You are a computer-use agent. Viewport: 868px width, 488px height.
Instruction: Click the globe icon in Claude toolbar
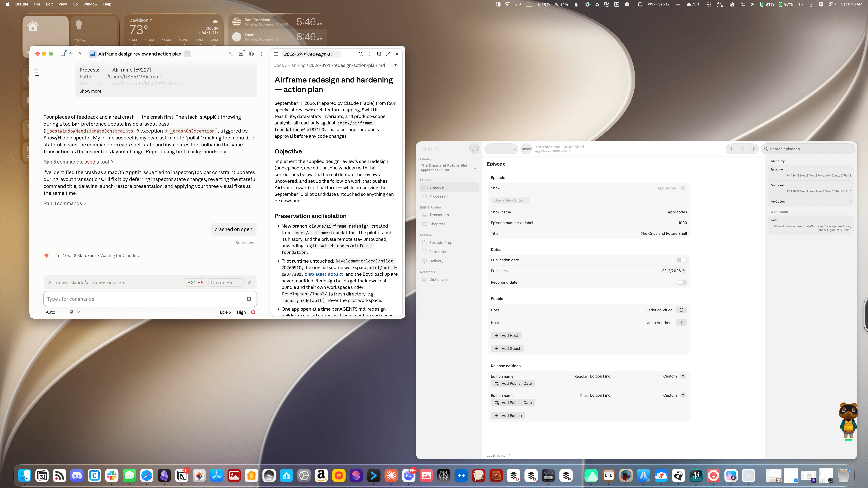(x=251, y=54)
